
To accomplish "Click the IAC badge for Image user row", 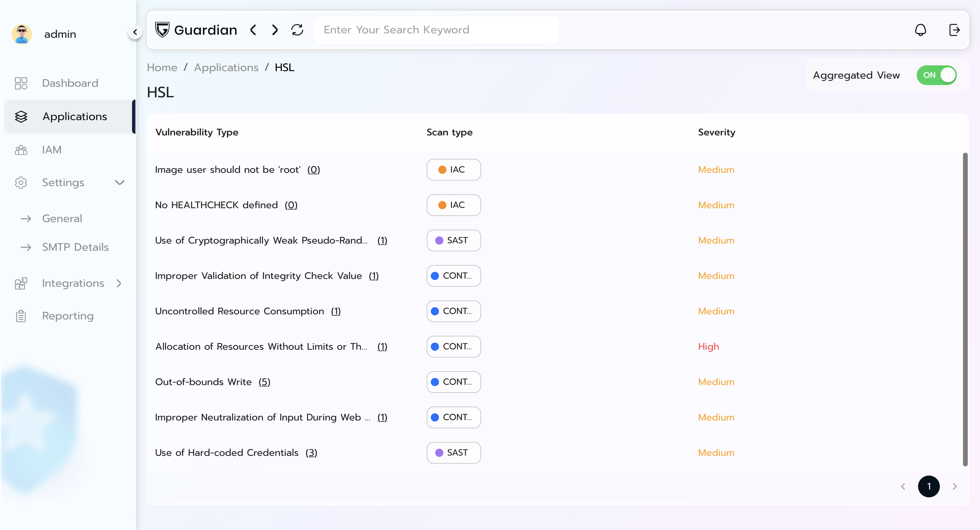I will click(454, 169).
